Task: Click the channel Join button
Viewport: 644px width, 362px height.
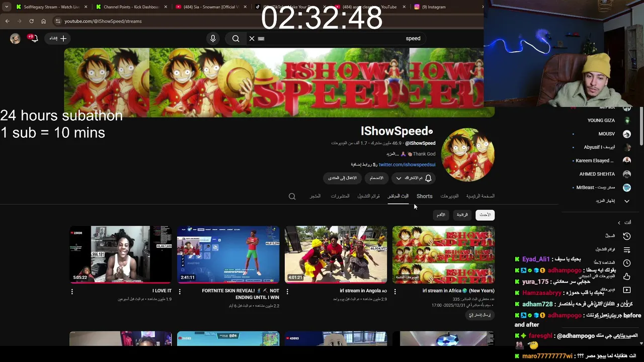Action: 376,178
